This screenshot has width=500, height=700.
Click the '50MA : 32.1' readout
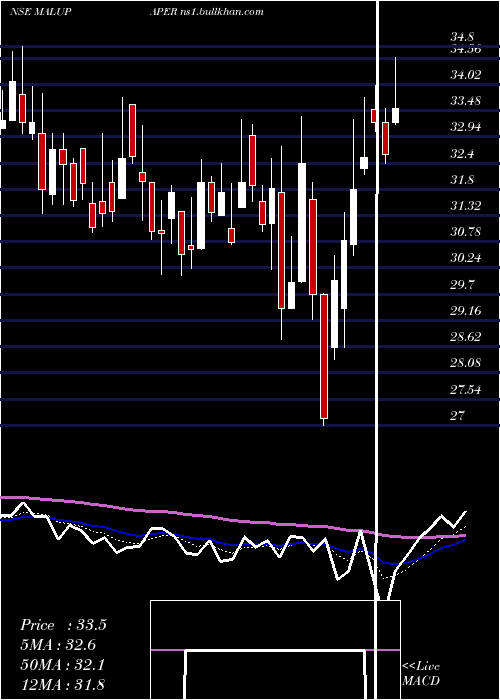[62, 665]
